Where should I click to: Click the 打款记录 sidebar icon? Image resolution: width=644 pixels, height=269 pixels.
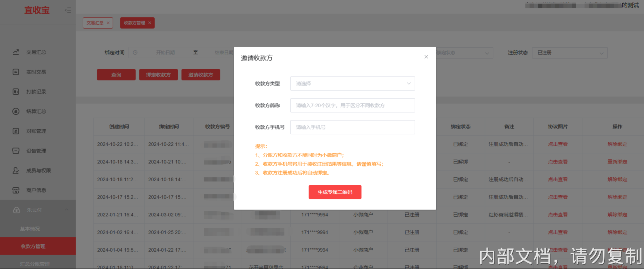pyautogui.click(x=16, y=91)
